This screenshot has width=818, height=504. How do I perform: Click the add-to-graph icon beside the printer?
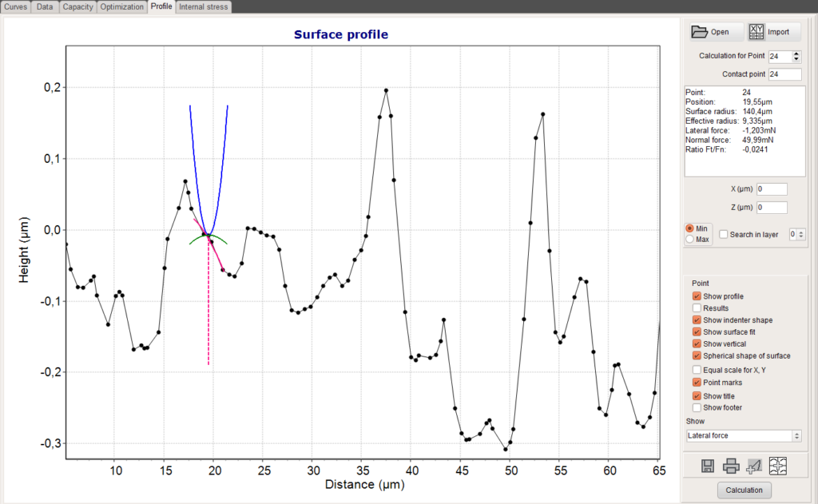point(753,466)
